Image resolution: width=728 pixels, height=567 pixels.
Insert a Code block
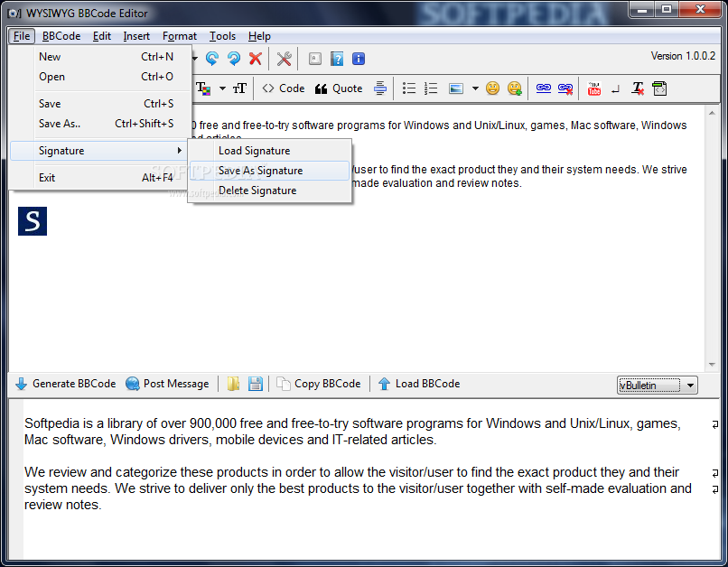click(284, 88)
